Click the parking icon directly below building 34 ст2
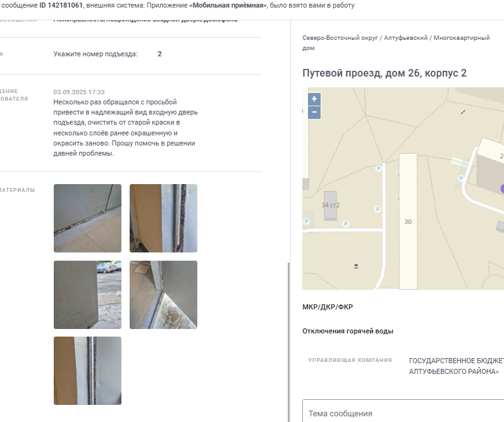This screenshot has width=504, height=422. click(x=345, y=223)
